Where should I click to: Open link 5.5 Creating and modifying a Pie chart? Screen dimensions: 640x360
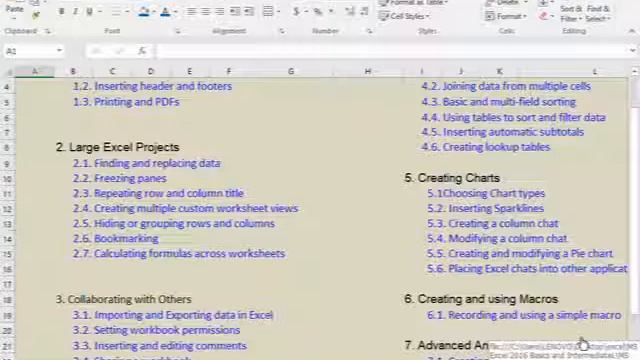(x=520, y=253)
